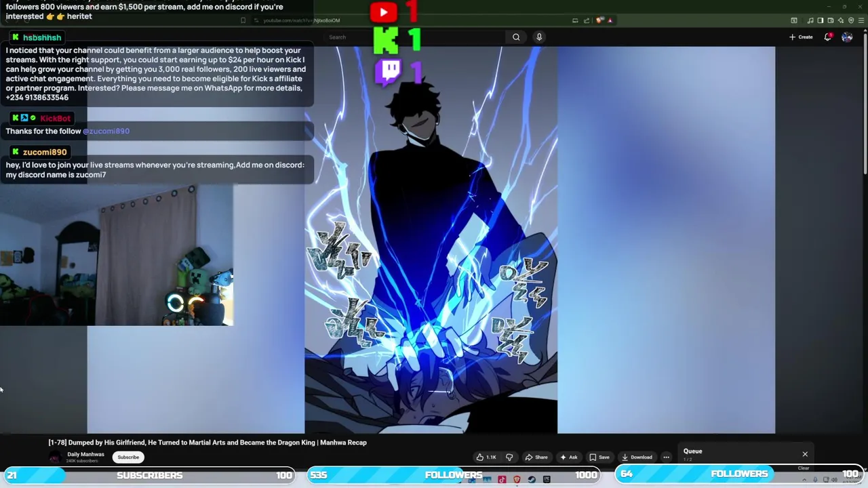Click the browser address bar URL
This screenshot has width=868, height=488.
301,20
